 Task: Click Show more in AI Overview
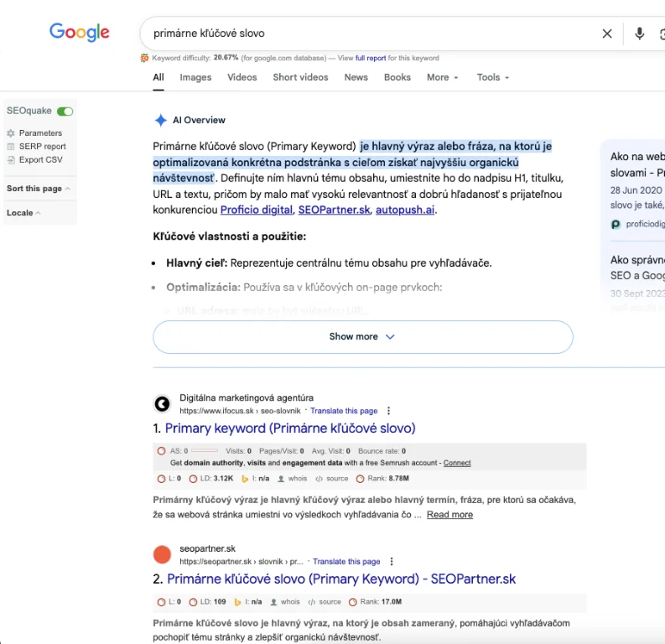pyautogui.click(x=362, y=336)
